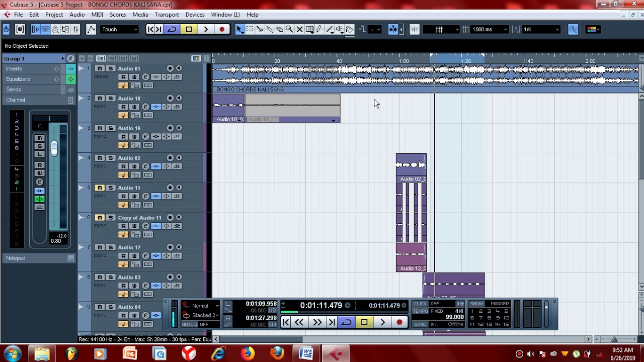Open the Audio menu
The height and width of the screenshot is (362, 644).
point(77,15)
